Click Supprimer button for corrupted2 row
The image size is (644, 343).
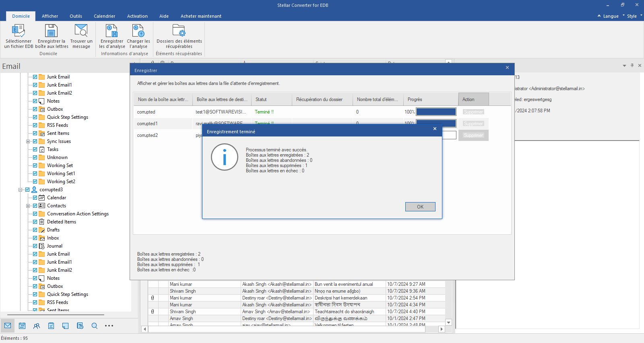(473, 135)
